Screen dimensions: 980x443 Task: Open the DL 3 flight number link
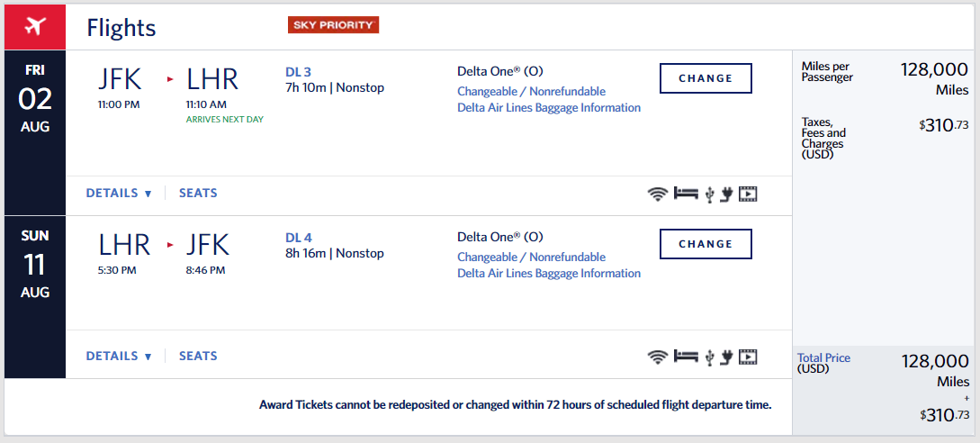click(299, 72)
